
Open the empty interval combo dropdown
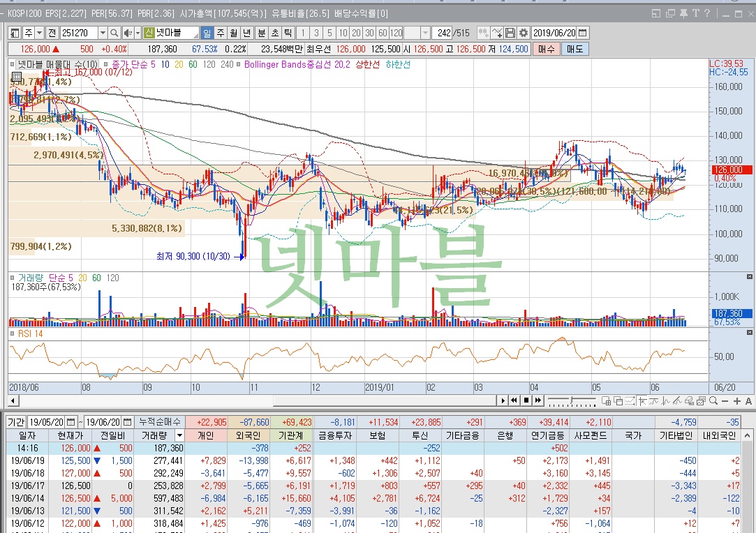[x=424, y=33]
